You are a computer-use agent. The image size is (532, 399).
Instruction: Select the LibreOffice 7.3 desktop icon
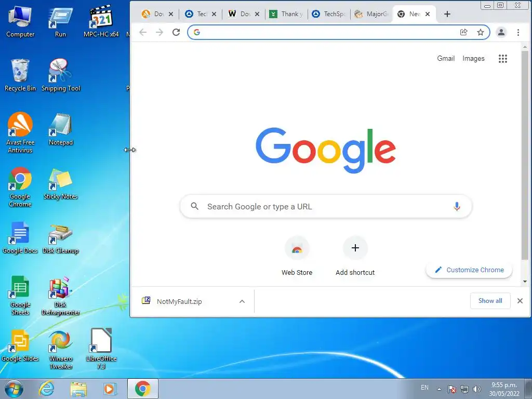(101, 349)
